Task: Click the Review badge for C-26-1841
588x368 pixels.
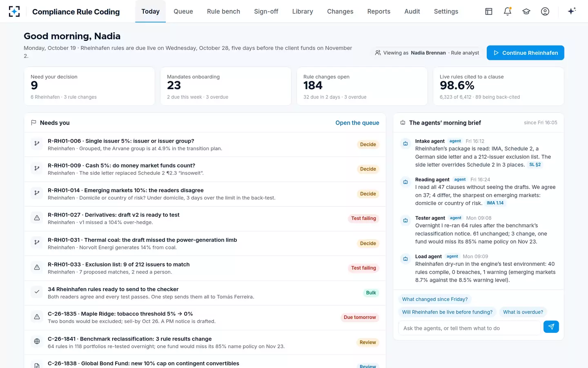Action: pos(368,342)
